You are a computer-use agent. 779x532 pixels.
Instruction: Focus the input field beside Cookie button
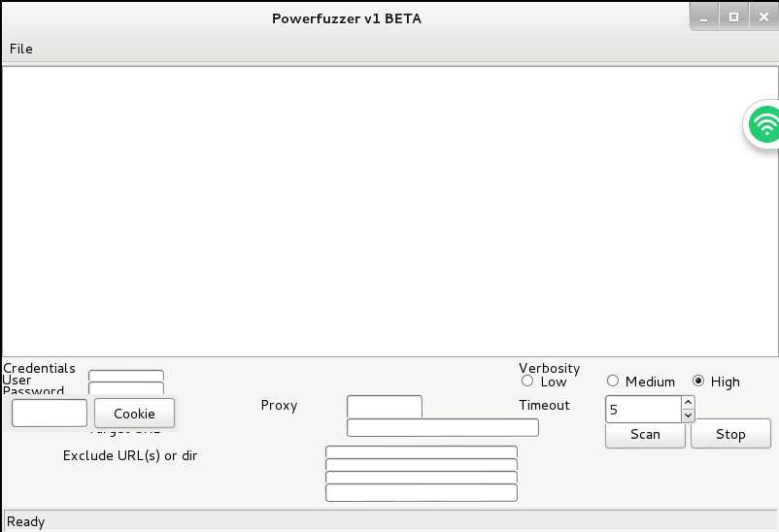click(x=50, y=413)
